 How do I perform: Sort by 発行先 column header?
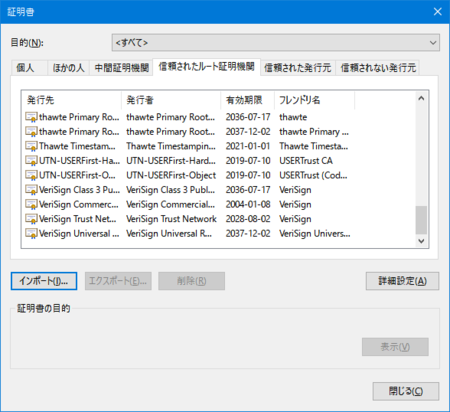pos(72,100)
